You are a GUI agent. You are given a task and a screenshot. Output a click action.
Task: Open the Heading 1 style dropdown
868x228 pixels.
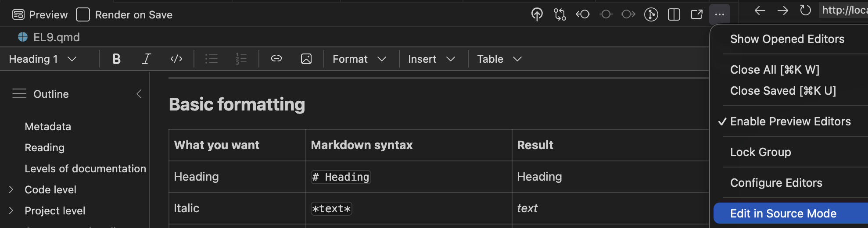[x=43, y=59]
